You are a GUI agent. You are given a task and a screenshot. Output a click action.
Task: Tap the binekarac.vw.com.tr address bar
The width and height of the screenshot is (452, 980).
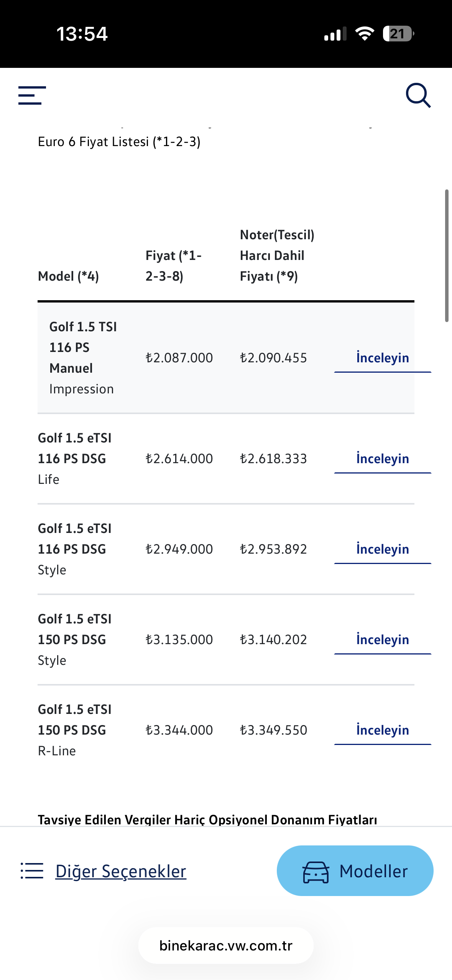(226, 945)
